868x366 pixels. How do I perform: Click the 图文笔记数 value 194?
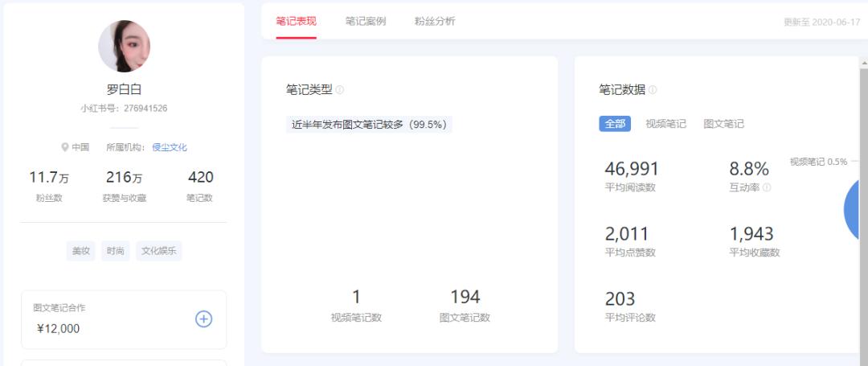point(465,298)
